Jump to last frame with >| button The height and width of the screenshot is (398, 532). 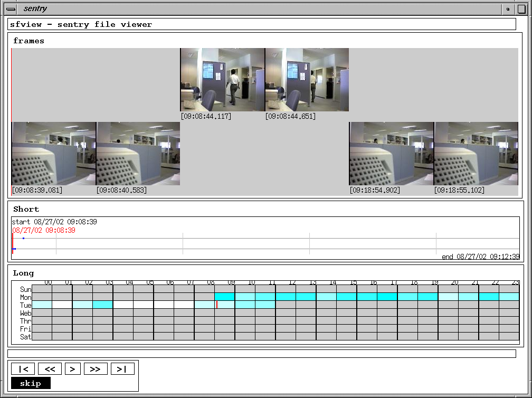pyautogui.click(x=122, y=369)
